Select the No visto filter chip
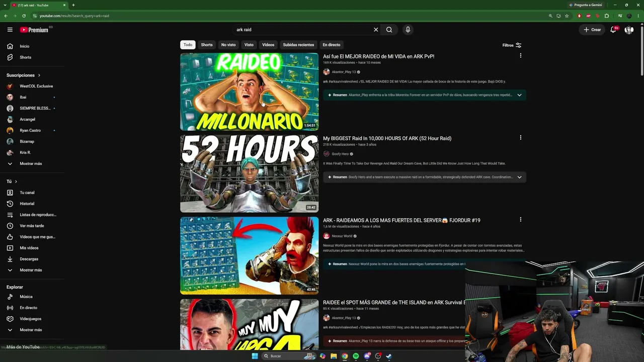 click(228, 45)
